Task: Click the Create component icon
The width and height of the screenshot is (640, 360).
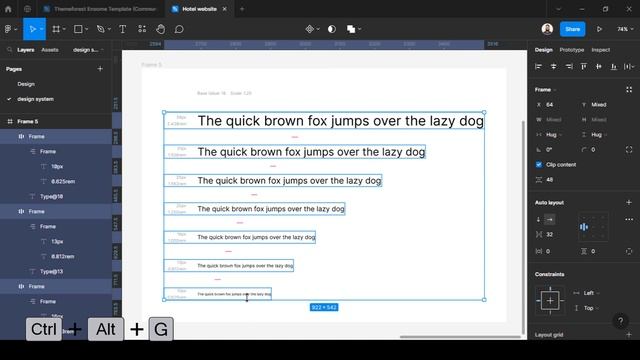Action: (x=310, y=29)
